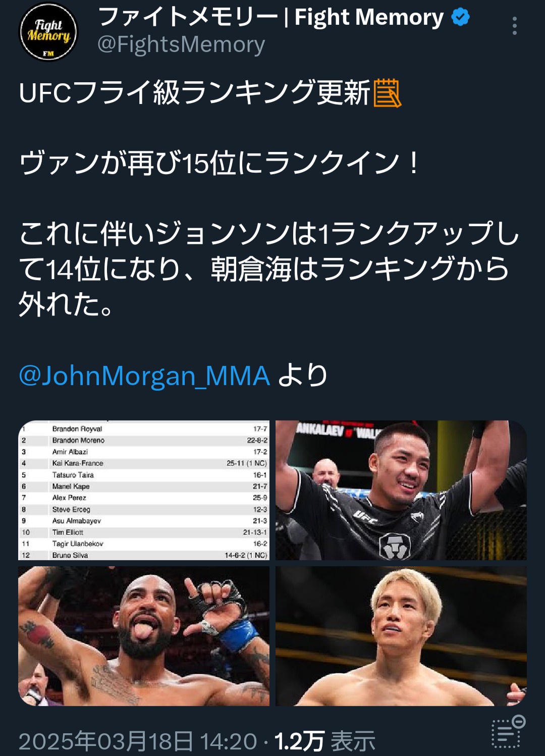Open the @JohnMorgan_MMA mention link
This screenshot has height=756, width=545.
pyautogui.click(x=144, y=376)
